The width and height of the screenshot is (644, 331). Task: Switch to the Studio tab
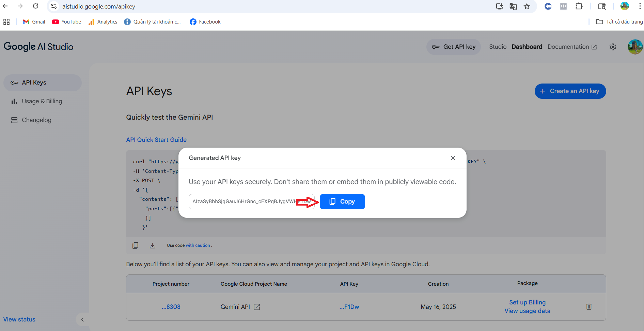(x=498, y=47)
